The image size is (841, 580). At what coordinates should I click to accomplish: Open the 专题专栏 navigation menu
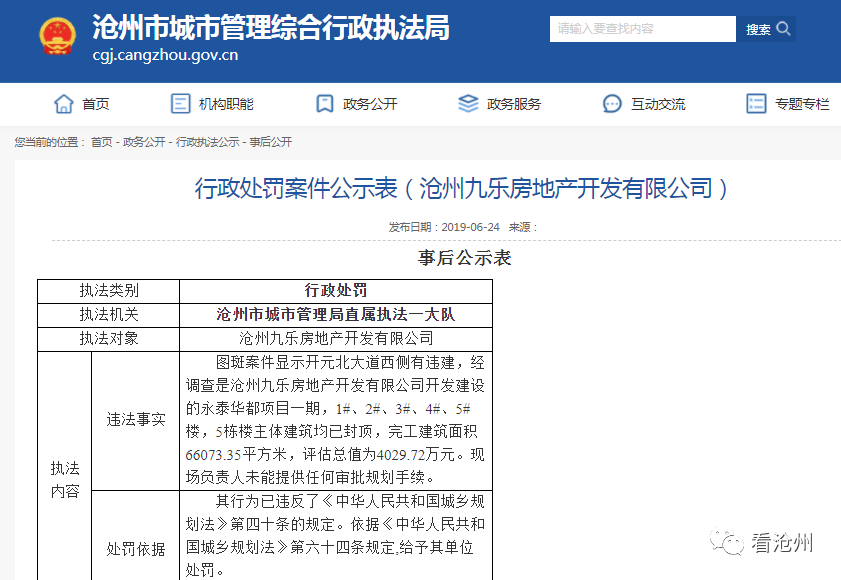point(802,104)
